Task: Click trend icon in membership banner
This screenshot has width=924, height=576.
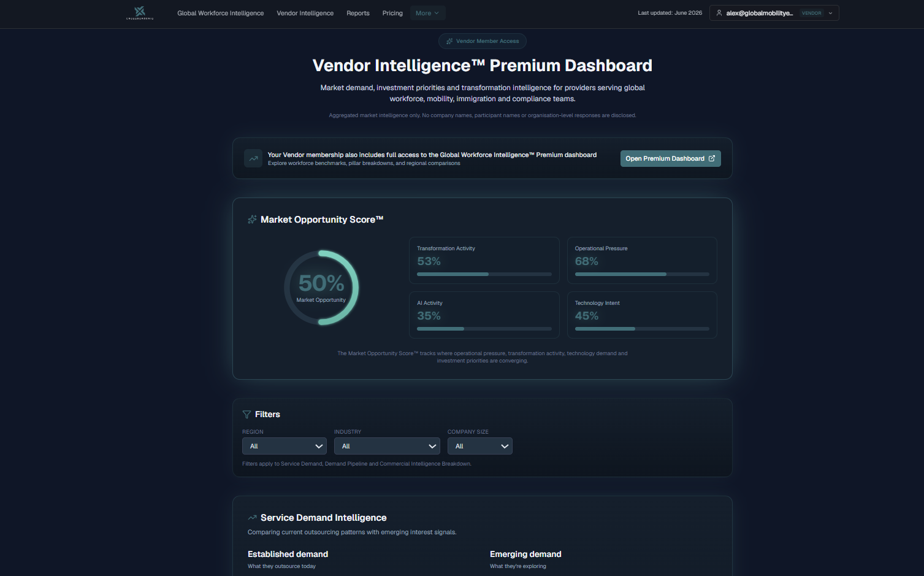Action: pos(253,158)
